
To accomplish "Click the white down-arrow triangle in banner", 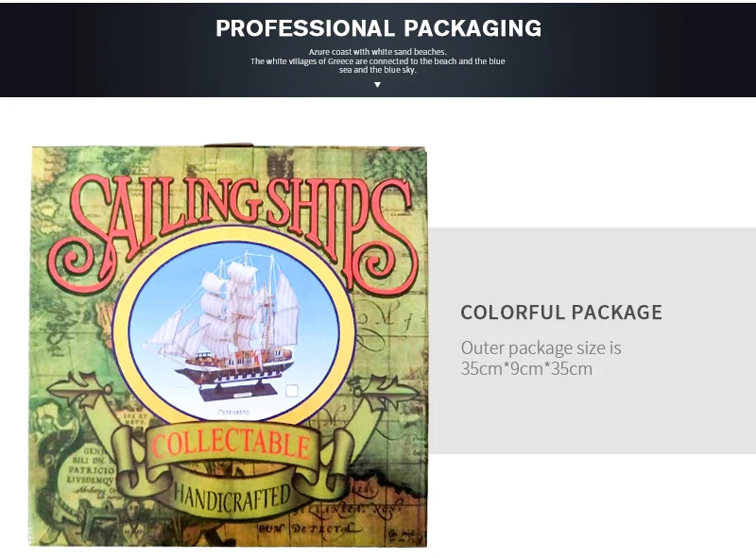I will click(377, 85).
